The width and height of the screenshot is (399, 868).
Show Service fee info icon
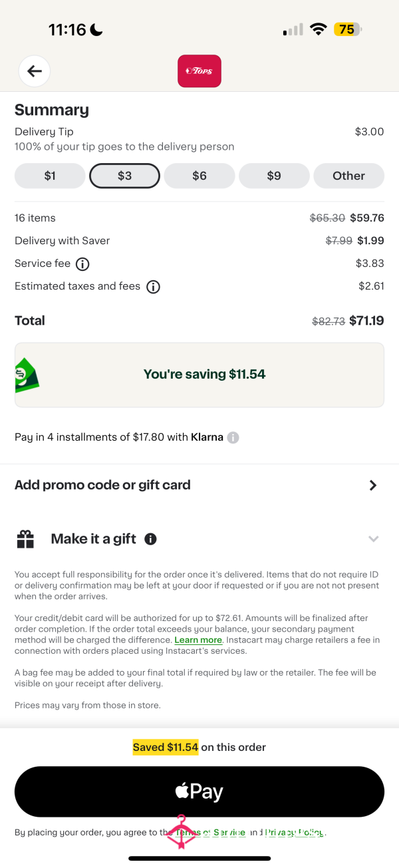82,264
